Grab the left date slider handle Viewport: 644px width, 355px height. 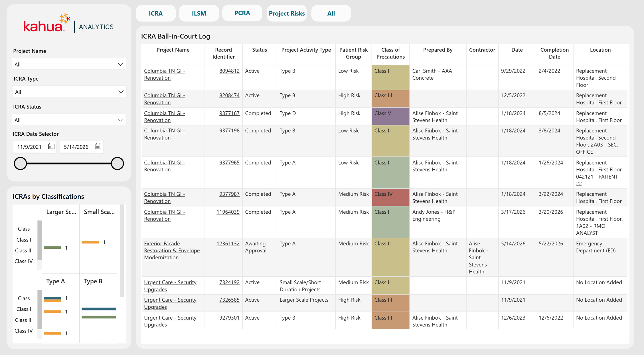tap(20, 163)
